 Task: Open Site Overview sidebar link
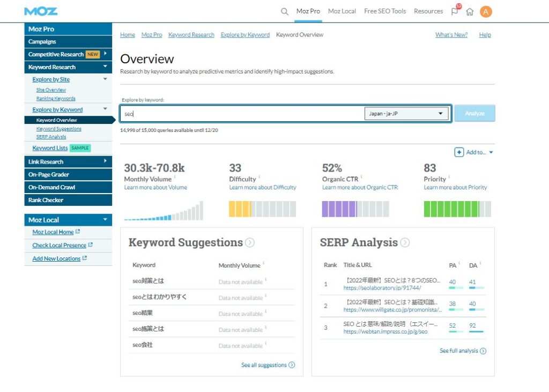point(51,90)
